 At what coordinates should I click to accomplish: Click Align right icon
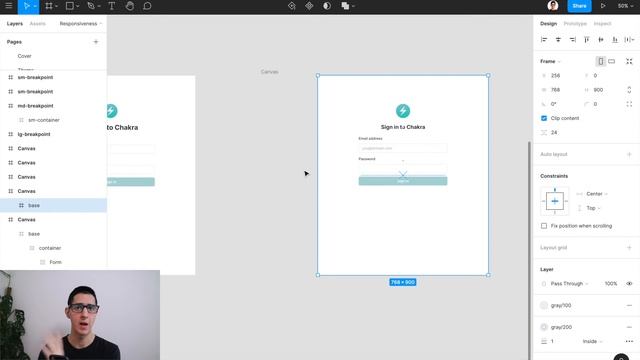click(x=573, y=40)
